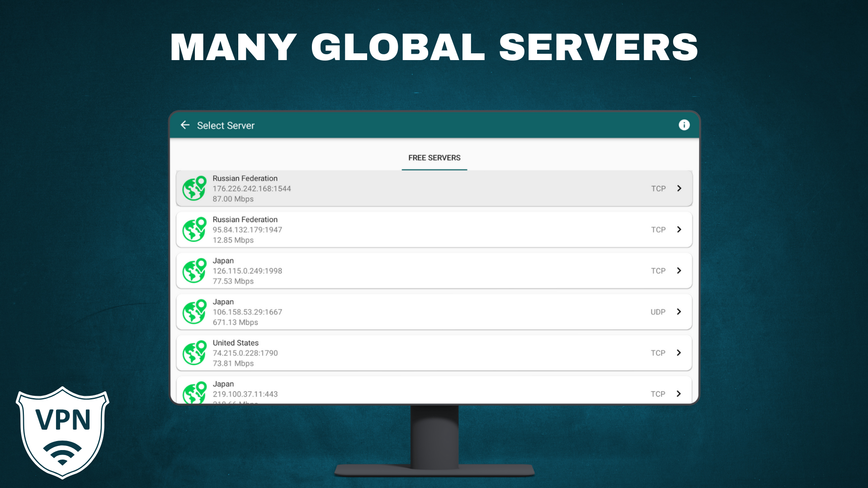Click the address 219.100.37.11:443

pos(245,394)
